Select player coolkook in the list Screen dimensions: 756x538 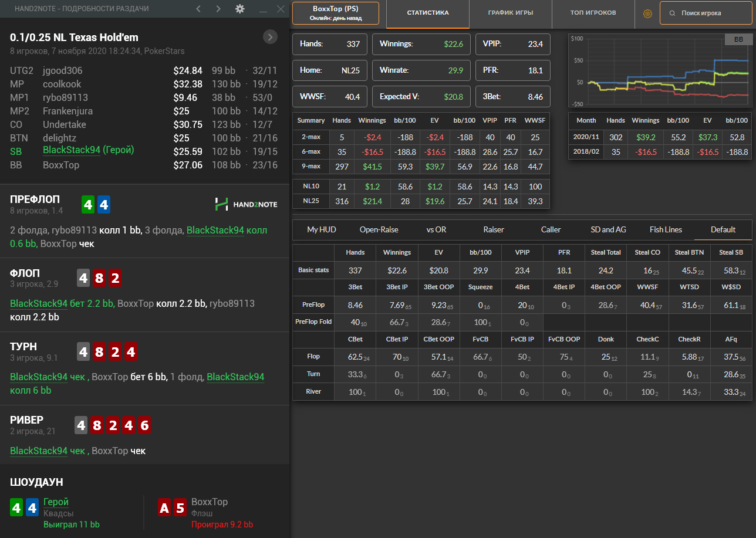tap(62, 84)
